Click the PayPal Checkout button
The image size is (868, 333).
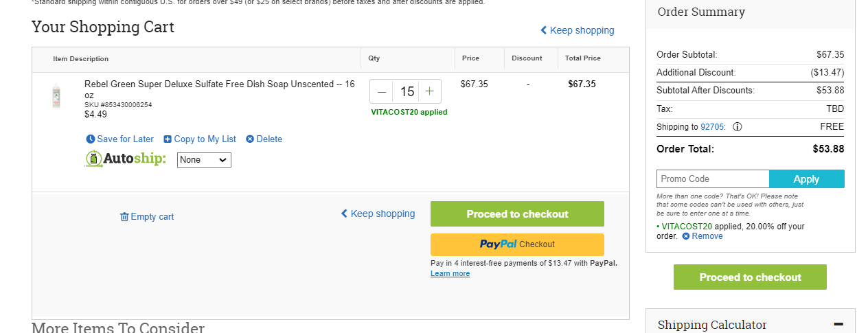point(517,244)
